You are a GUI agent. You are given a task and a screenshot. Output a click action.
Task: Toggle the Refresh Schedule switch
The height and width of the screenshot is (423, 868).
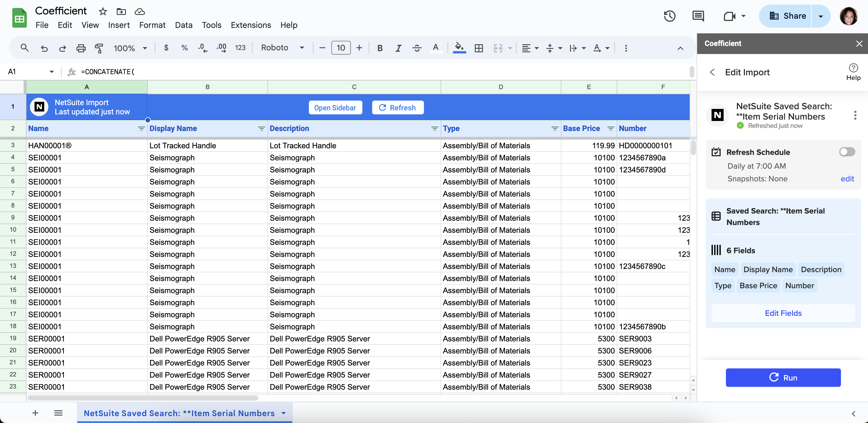point(847,152)
